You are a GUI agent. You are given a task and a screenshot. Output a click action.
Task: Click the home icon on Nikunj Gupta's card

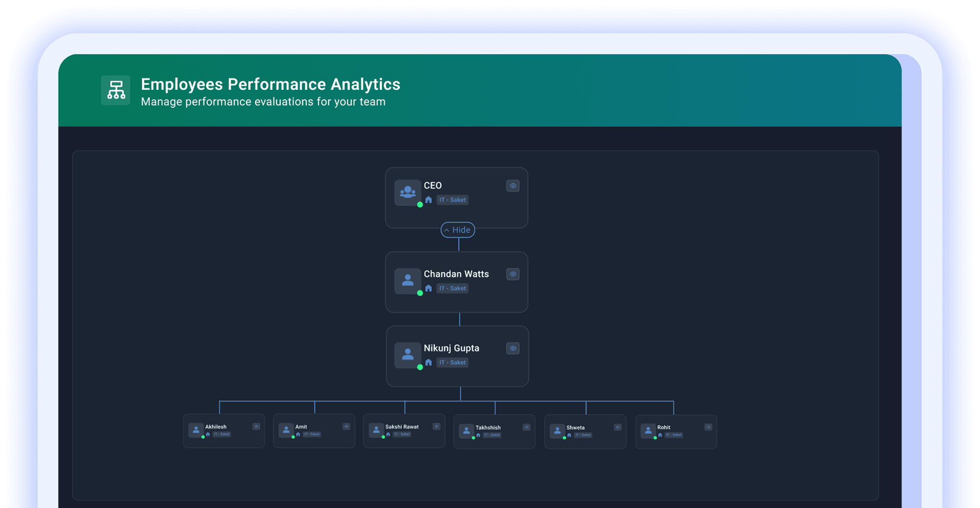[x=428, y=362]
